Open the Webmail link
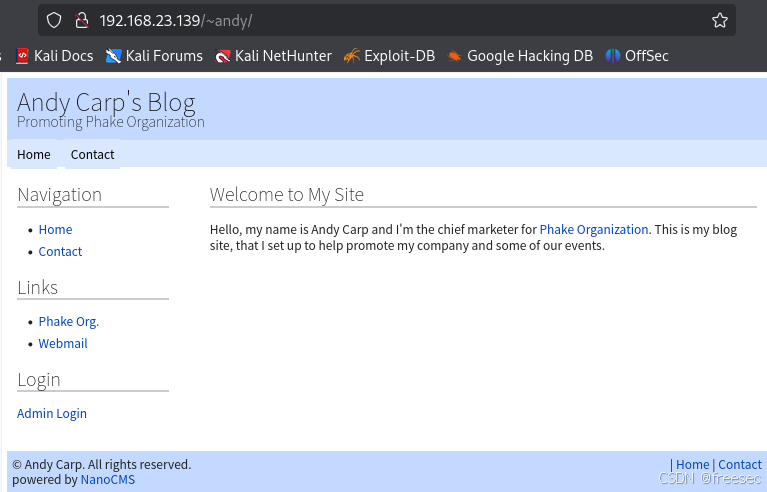Viewport: 767px width, 492px height. click(63, 343)
